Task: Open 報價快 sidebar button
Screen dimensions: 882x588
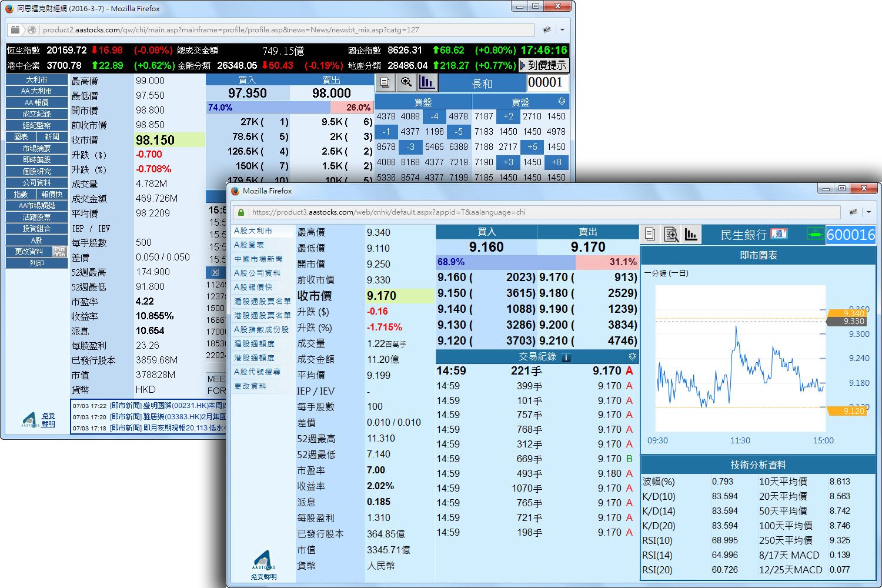Action: (52, 194)
